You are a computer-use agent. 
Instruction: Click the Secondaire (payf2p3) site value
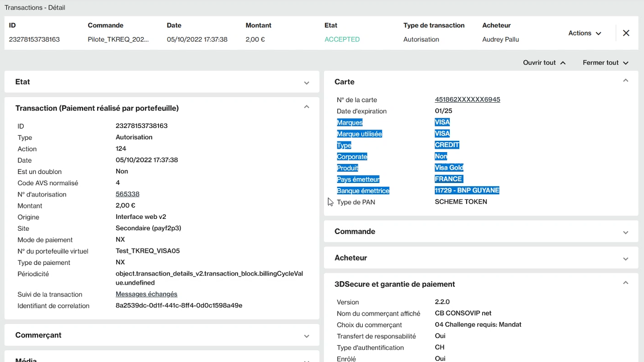[148, 228]
